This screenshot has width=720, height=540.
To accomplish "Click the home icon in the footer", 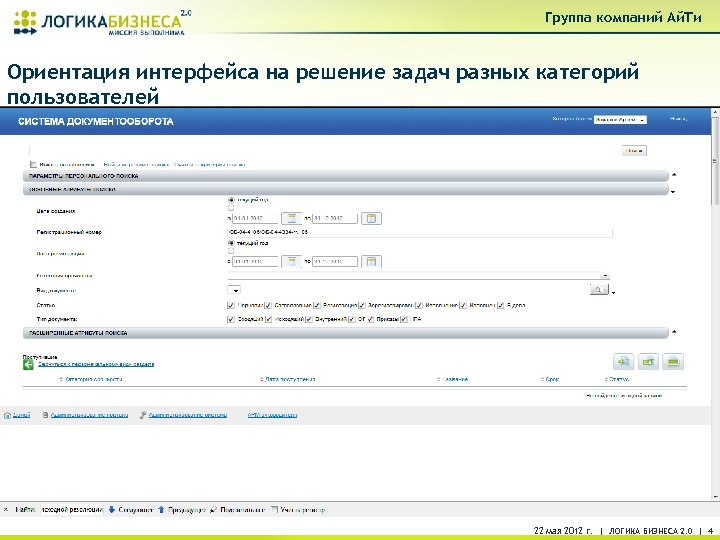I will tap(7, 415).
